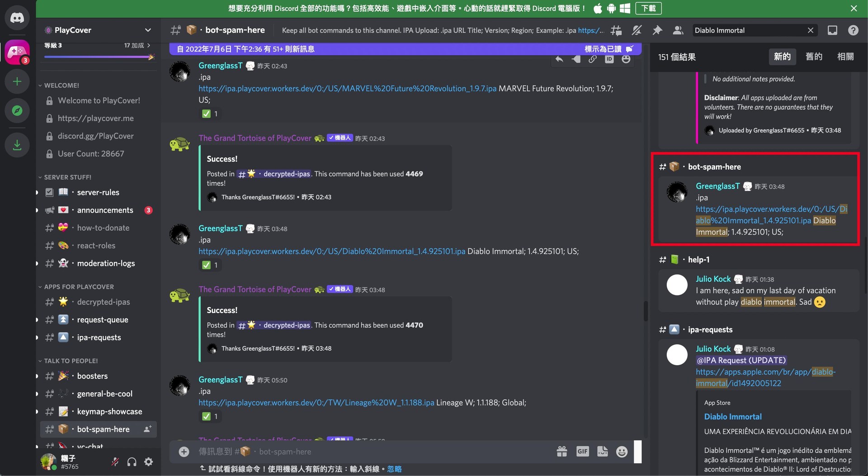This screenshot has width=868, height=476.
Task: Open request-queue channel
Action: 98,319
